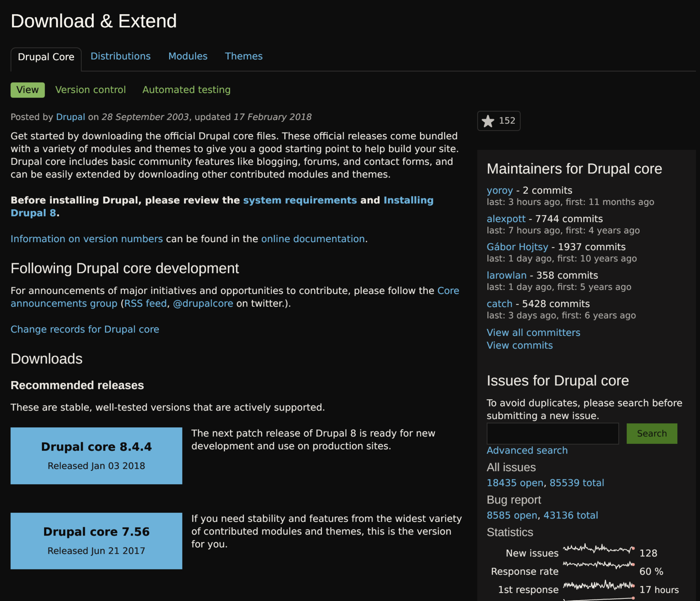Open maintainer catch's profile
The image size is (700, 601).
pos(499,304)
